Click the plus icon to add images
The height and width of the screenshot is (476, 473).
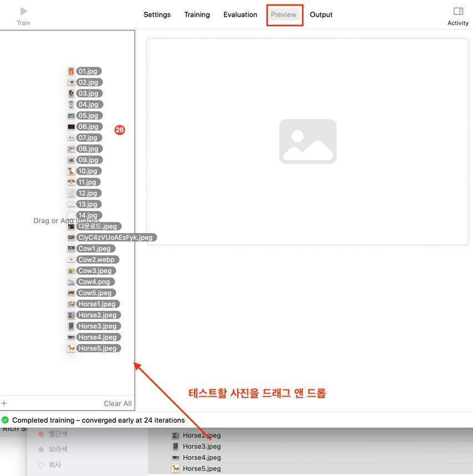4,403
